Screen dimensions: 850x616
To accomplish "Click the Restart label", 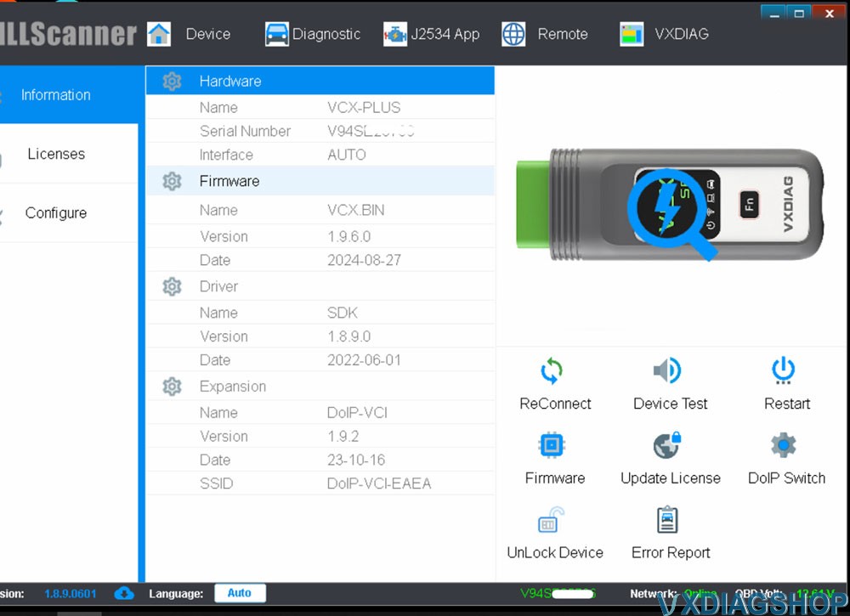I will pos(787,404).
